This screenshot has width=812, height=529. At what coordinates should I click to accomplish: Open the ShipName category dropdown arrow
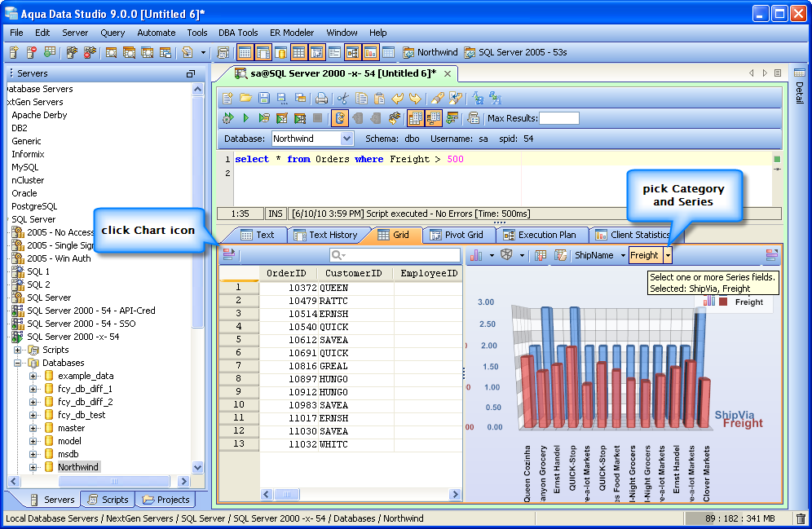coord(623,255)
